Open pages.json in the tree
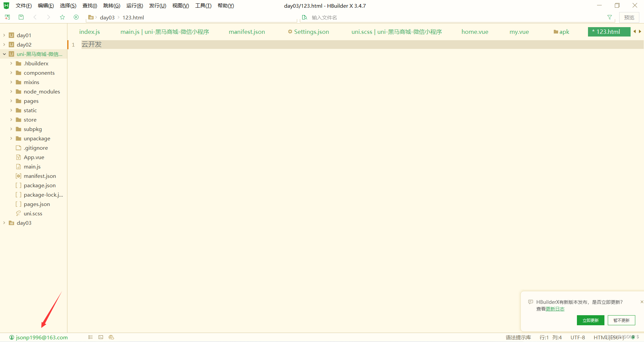This screenshot has height=342, width=644. click(37, 204)
